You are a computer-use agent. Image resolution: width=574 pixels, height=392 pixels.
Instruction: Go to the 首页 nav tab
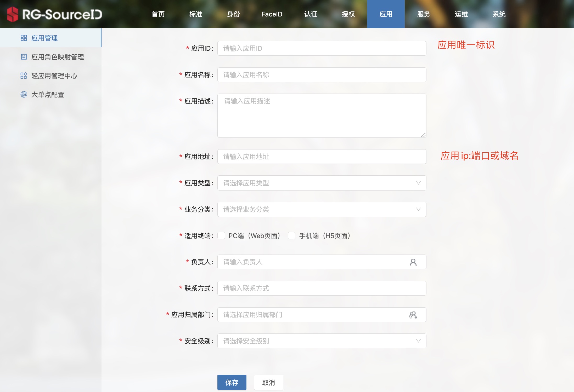(x=158, y=14)
